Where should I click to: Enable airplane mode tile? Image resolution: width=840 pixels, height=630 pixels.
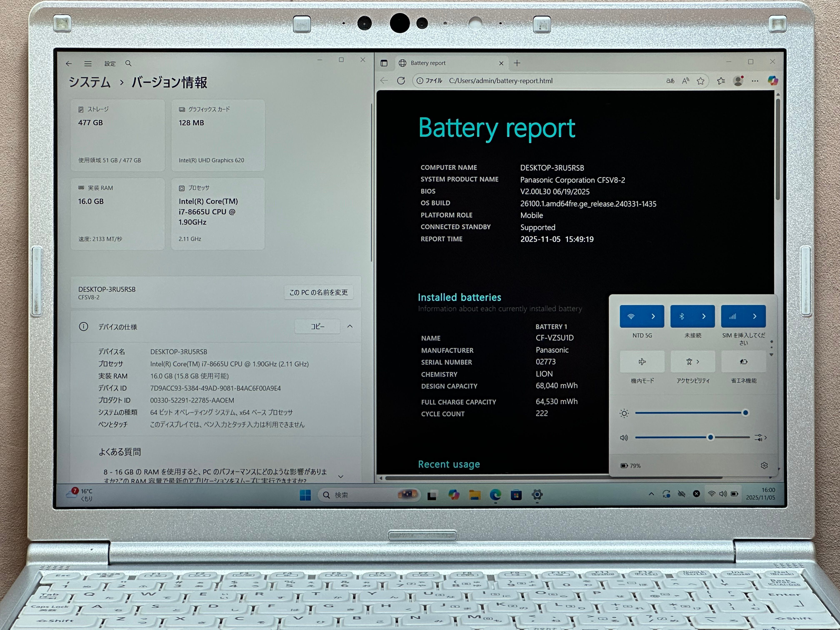click(x=642, y=362)
